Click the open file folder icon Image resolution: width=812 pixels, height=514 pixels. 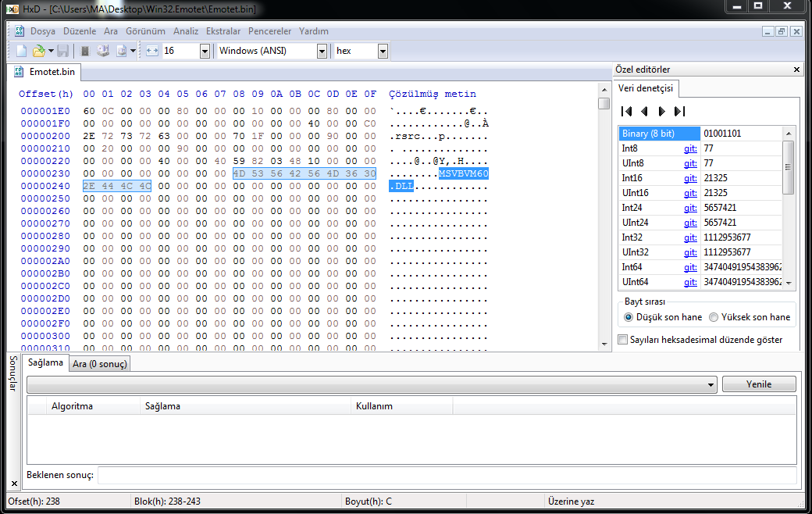39,51
